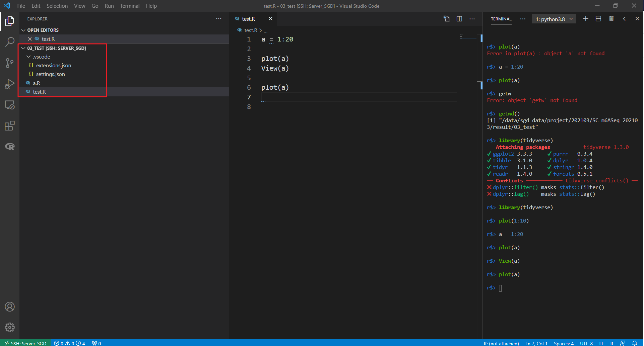This screenshot has height=346, width=644.
Task: Open the Extensions view icon
Action: pos(10,126)
